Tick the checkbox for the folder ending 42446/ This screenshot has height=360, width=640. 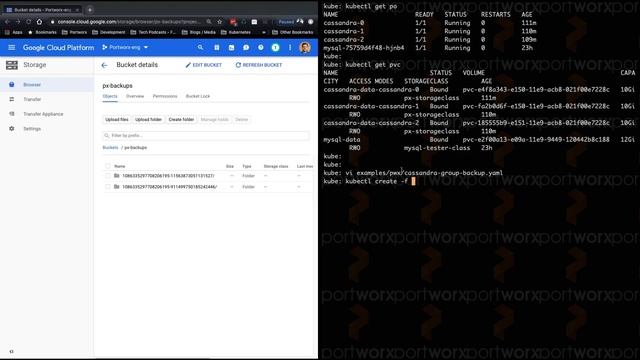(x=108, y=187)
